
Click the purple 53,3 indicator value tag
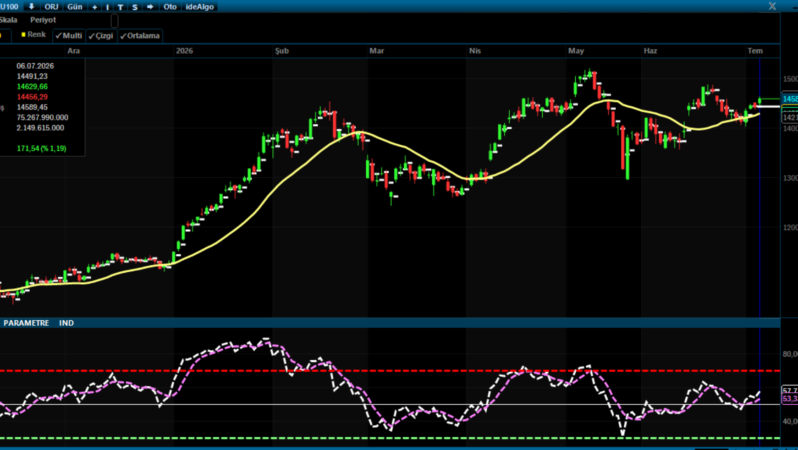[x=790, y=399]
